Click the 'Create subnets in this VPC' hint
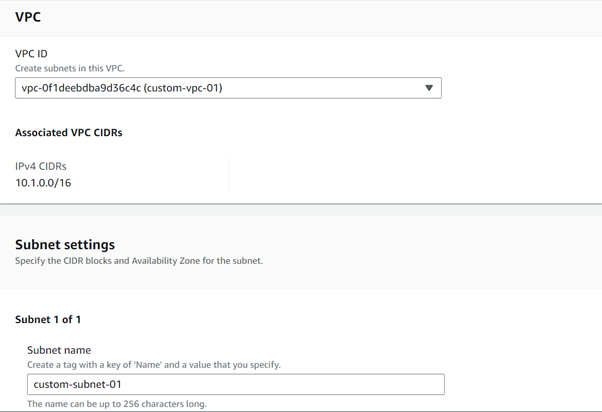This screenshot has height=412, width=602. coord(69,68)
